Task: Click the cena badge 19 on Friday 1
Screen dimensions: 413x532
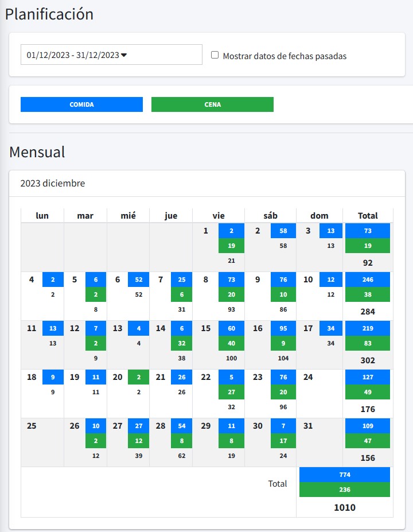Action: point(231,246)
